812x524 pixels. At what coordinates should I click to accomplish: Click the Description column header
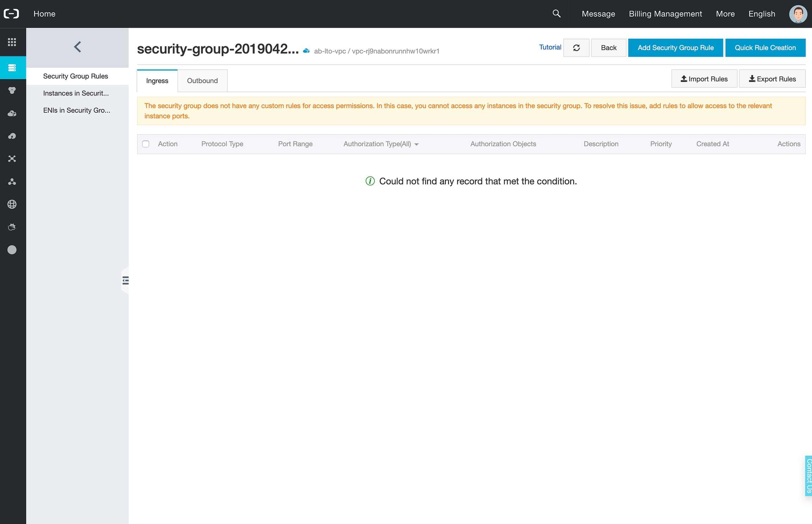click(x=601, y=144)
